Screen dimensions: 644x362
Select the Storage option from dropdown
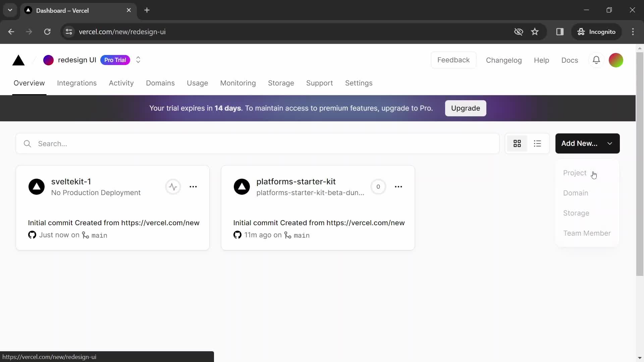576,213
